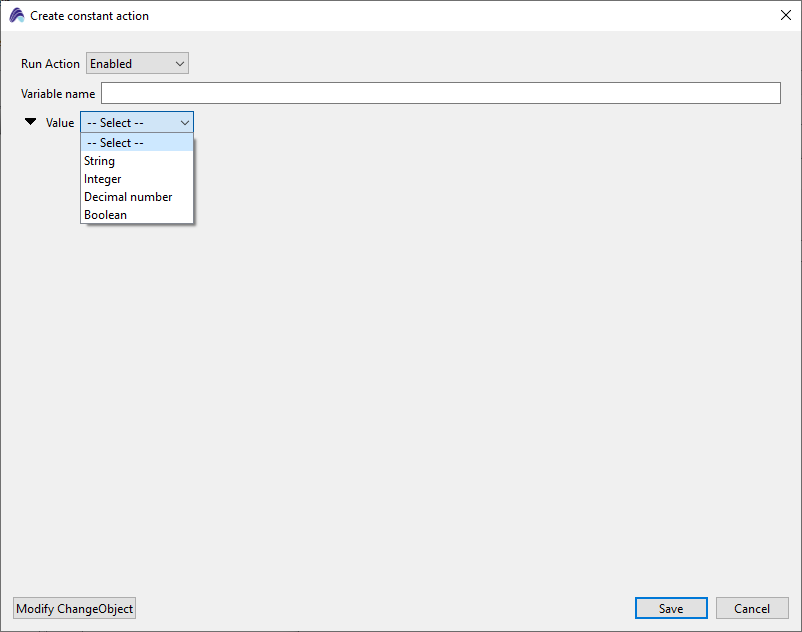The height and width of the screenshot is (632, 802).
Task: Close the Create constant action dialog
Action: coord(785,16)
